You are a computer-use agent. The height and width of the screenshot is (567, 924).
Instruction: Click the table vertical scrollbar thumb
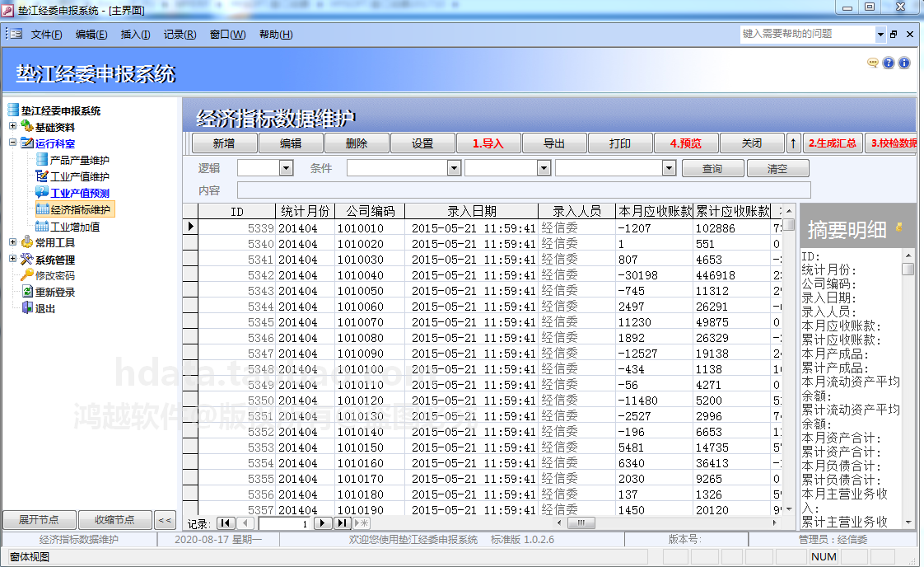(789, 225)
